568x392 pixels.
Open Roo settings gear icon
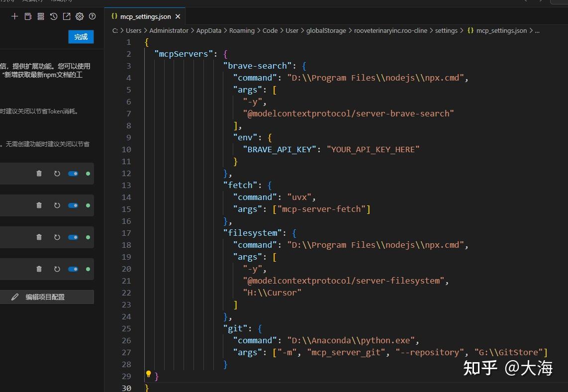(80, 16)
